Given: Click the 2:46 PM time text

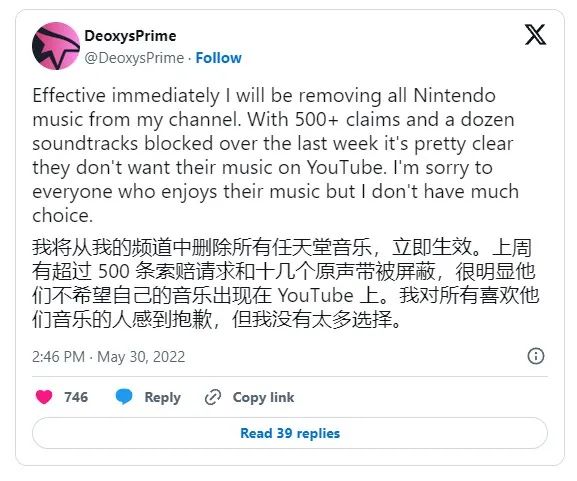Looking at the screenshot, I should pos(59,357).
